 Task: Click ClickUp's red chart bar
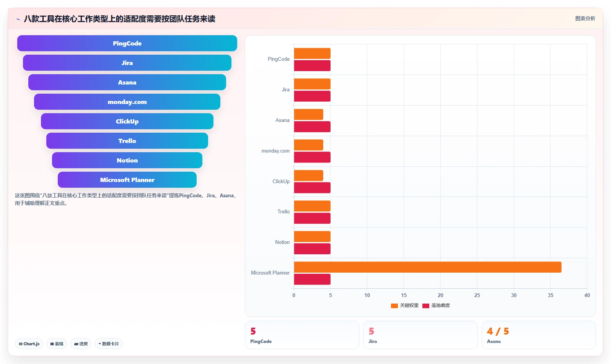[312, 188]
